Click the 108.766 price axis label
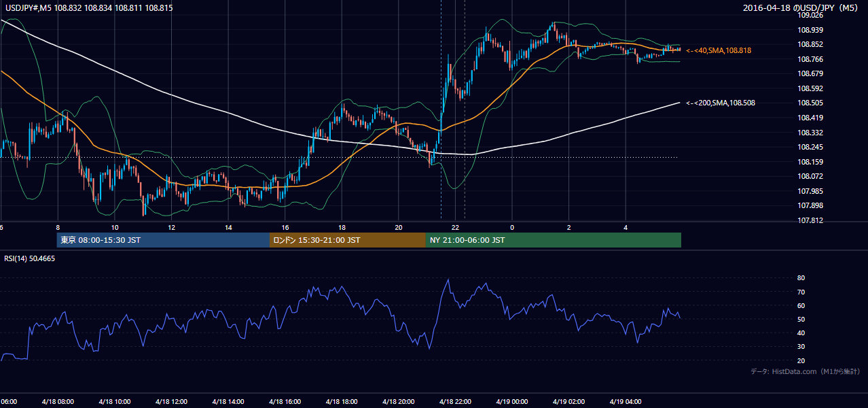 [810, 59]
